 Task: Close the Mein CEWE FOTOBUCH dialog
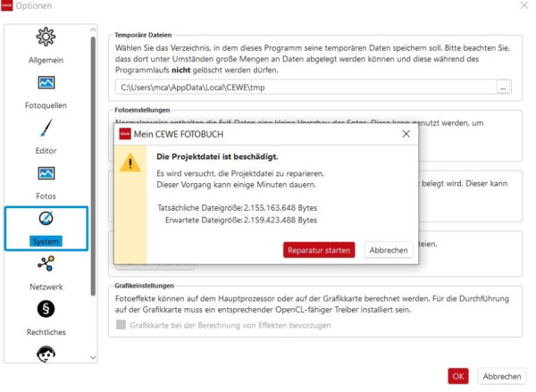[406, 134]
